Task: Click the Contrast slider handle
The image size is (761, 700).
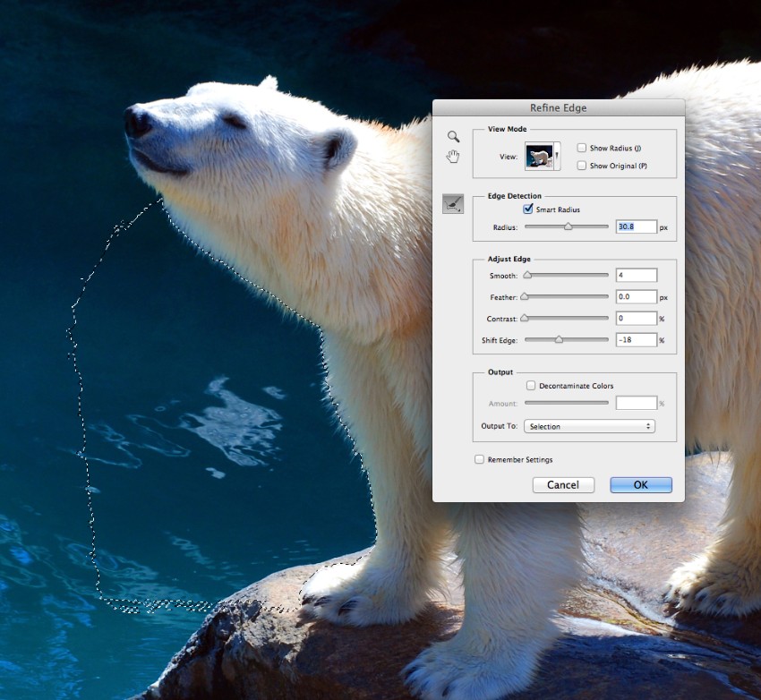Action: [524, 319]
